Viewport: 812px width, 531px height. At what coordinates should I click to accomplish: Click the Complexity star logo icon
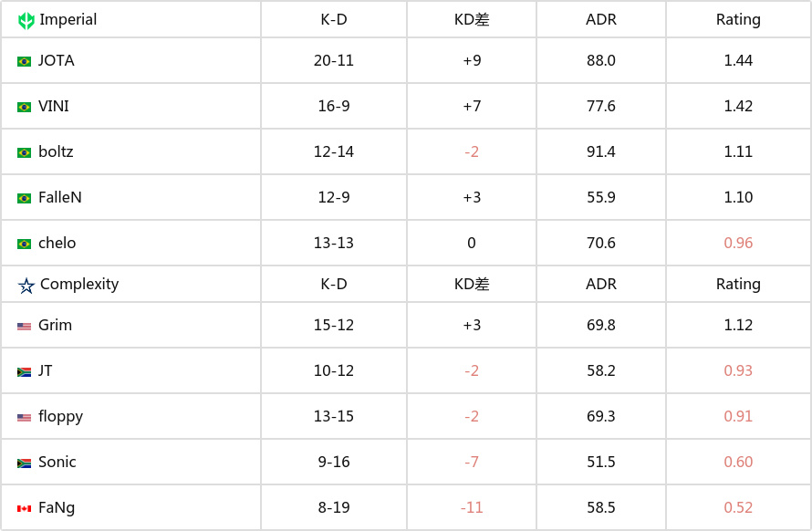pos(26,285)
